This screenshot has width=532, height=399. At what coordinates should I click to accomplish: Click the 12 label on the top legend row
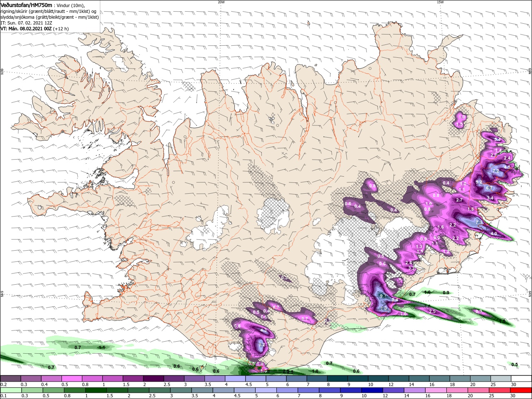[390, 384]
